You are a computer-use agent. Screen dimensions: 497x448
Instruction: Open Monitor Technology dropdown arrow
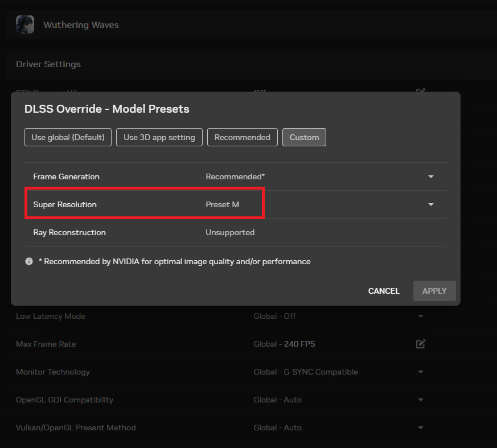pos(421,372)
